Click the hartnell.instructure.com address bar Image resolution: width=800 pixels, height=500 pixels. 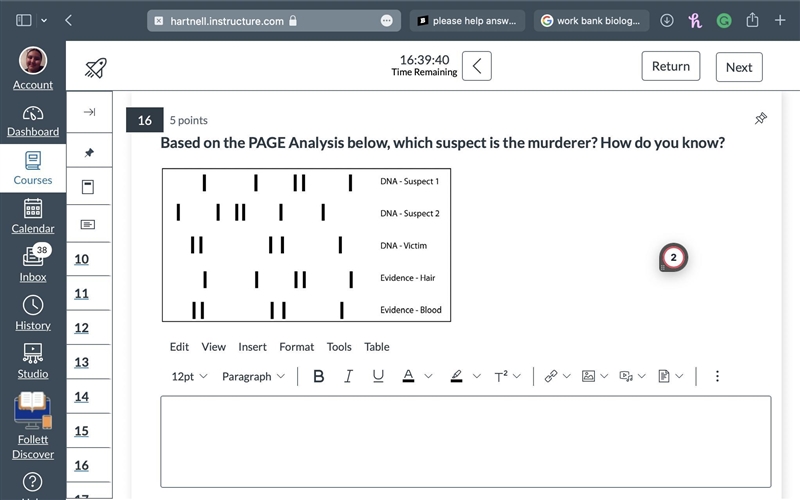[274, 21]
